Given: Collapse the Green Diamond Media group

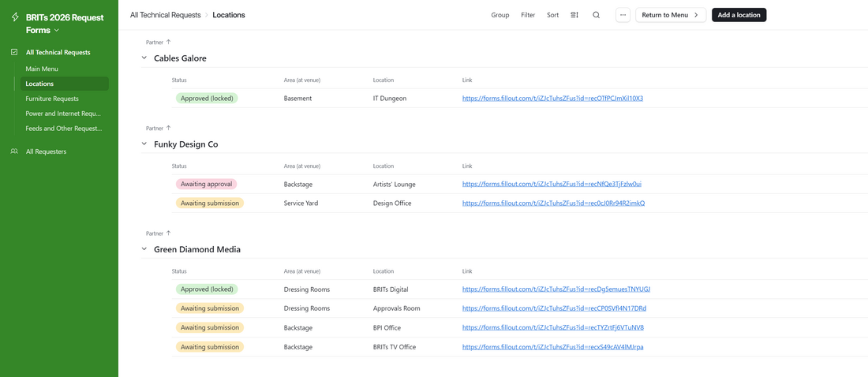Looking at the screenshot, I should coord(144,249).
